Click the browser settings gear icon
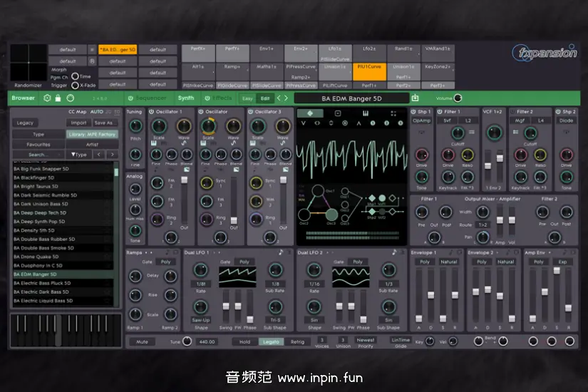The image size is (588, 392). [x=47, y=98]
